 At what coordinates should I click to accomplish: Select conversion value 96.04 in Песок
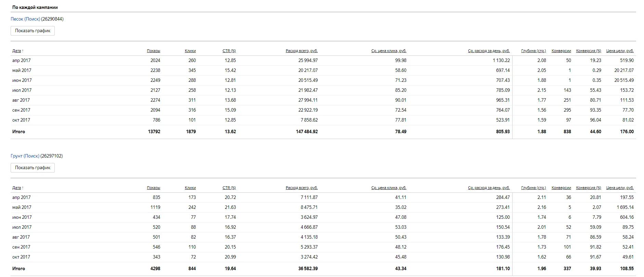(x=595, y=120)
